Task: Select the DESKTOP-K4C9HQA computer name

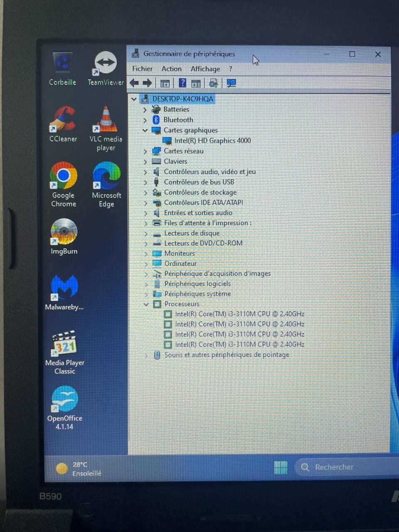Action: (x=182, y=99)
